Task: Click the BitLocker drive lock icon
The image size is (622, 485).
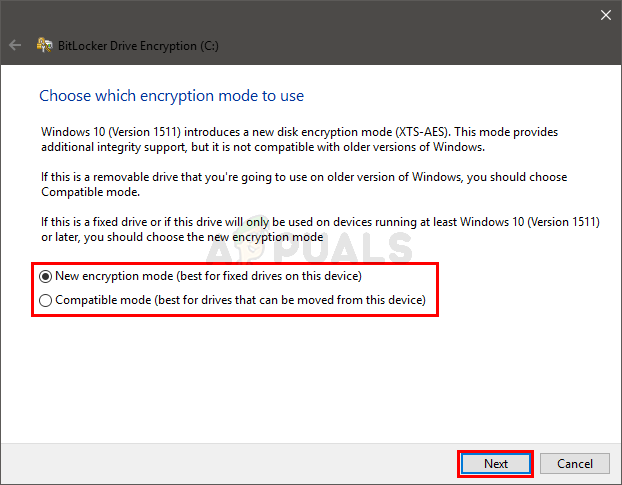Action: click(44, 45)
